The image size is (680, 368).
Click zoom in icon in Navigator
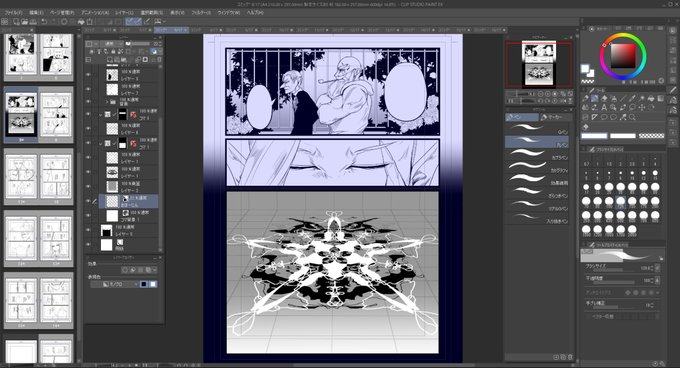(x=548, y=94)
